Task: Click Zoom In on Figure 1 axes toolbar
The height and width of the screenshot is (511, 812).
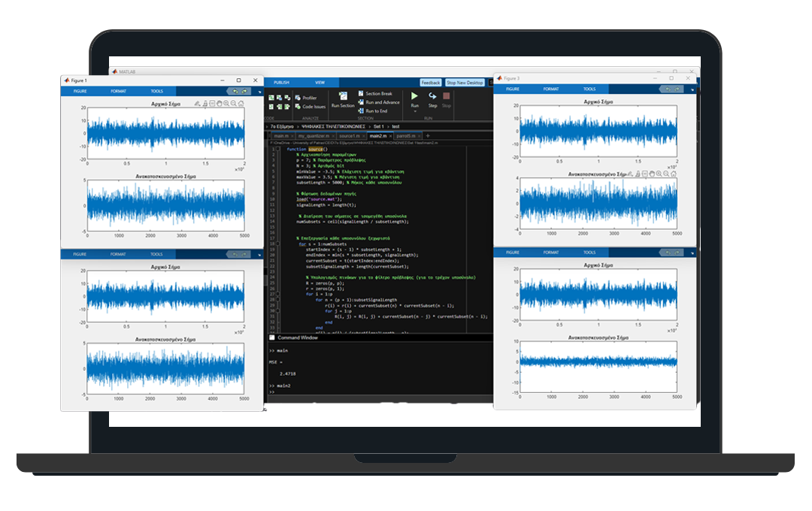Action: pos(226,104)
